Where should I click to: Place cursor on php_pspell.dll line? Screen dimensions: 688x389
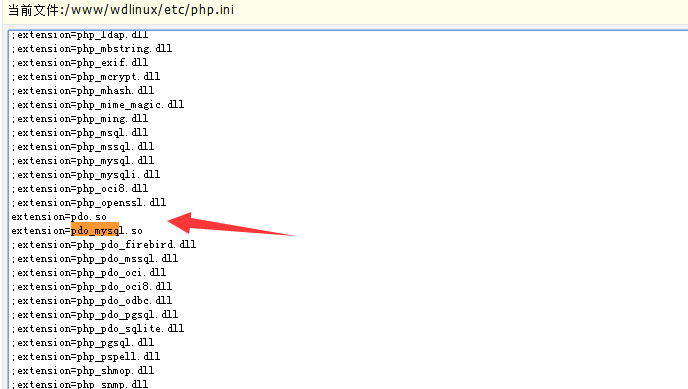pyautogui.click(x=86, y=357)
